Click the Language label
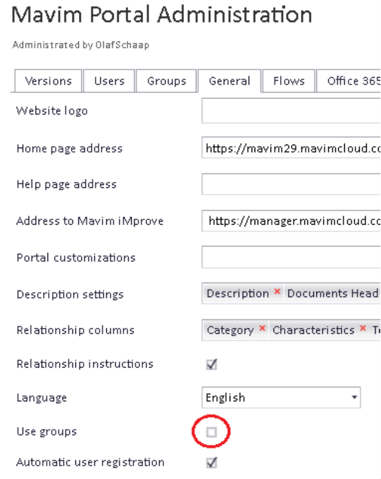Screen dimensions: 381x479 42,398
